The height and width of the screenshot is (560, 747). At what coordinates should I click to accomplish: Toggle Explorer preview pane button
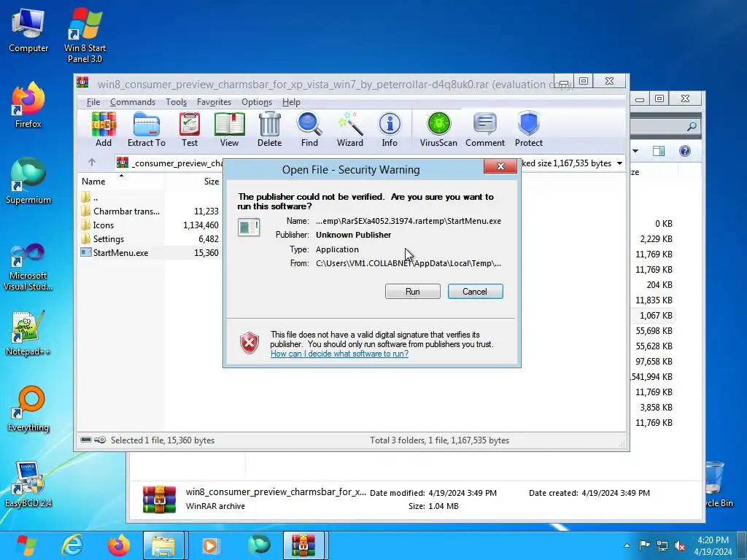click(x=659, y=151)
